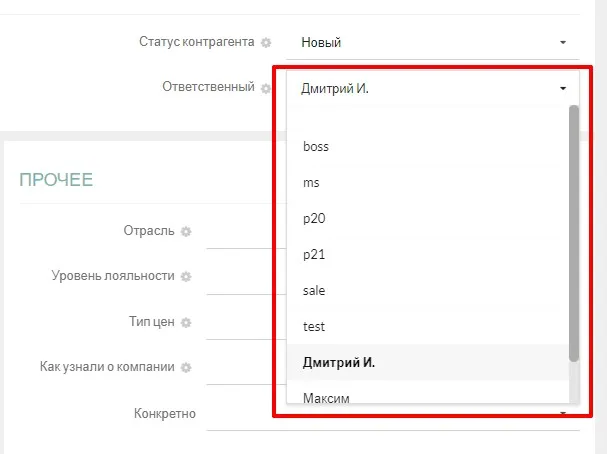Image resolution: width=607 pixels, height=454 pixels.
Task: Choose Максим from the dropdown list
Action: 326,398
